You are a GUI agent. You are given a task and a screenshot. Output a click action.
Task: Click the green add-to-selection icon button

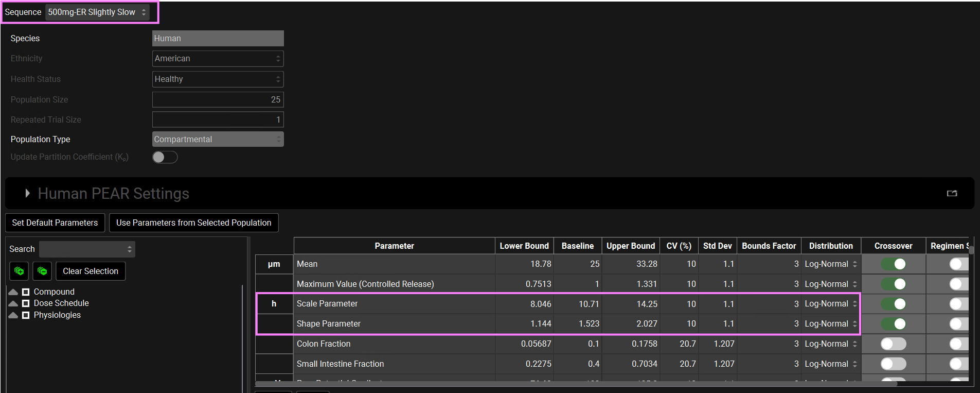(x=19, y=271)
